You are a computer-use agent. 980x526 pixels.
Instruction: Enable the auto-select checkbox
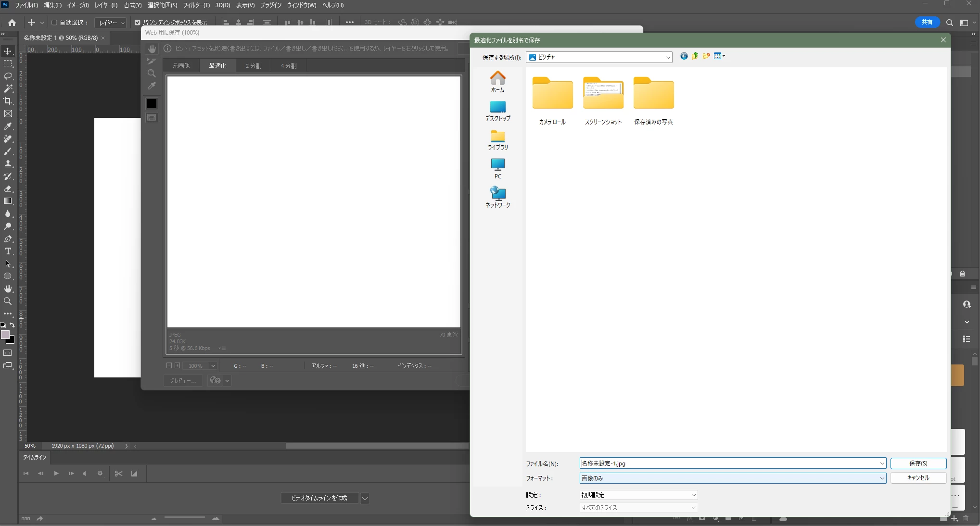pyautogui.click(x=54, y=23)
